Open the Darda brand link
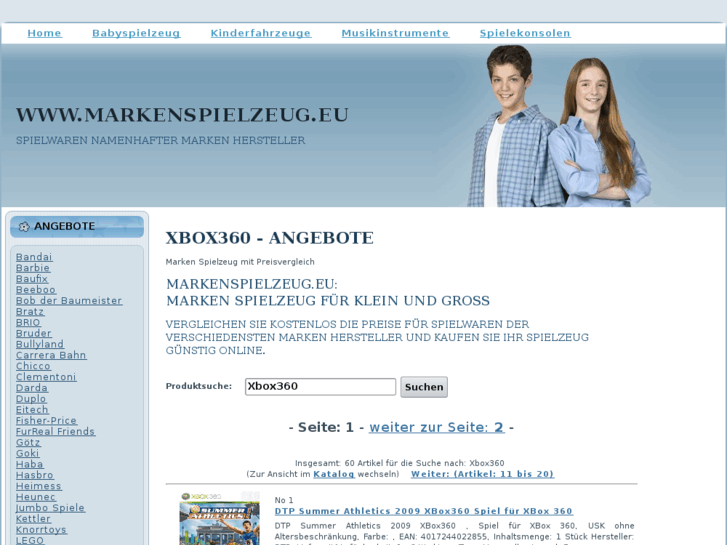This screenshot has height=545, width=727. (32, 388)
